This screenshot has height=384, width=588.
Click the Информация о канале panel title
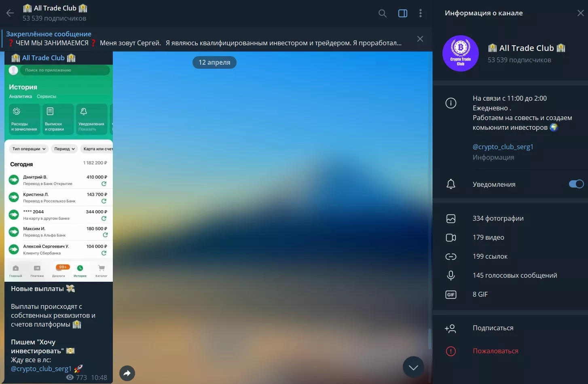[484, 13]
